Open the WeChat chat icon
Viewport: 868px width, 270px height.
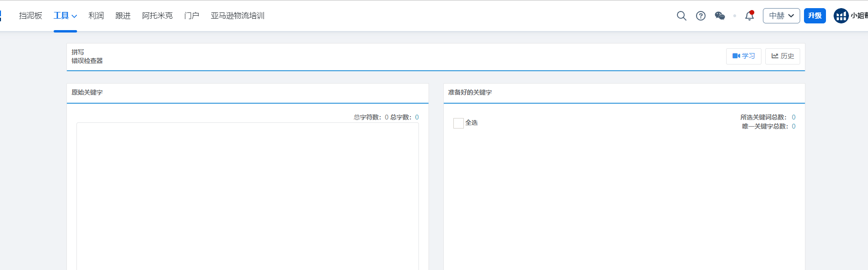pyautogui.click(x=719, y=16)
